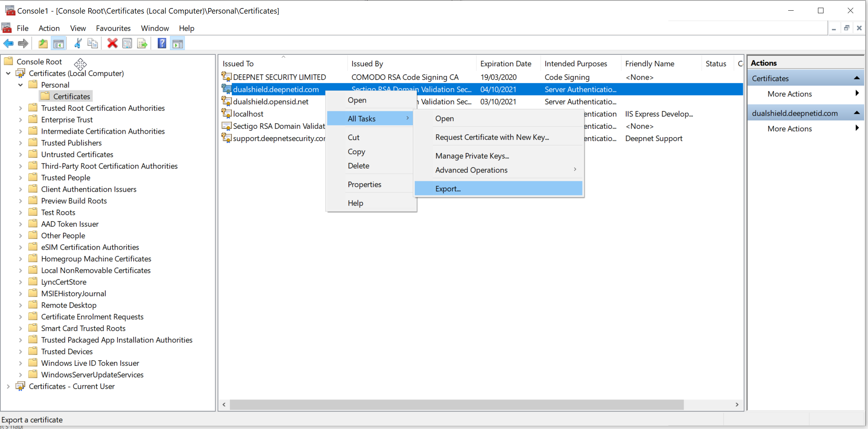Open the Action menu in menu bar
Image resolution: width=868 pixels, height=429 pixels.
(x=49, y=28)
